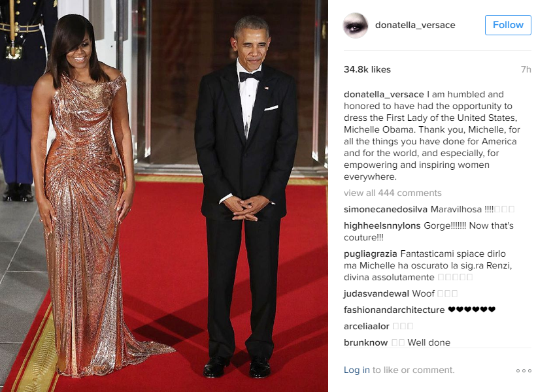Open pugliagrazia commenter profile

click(370, 253)
